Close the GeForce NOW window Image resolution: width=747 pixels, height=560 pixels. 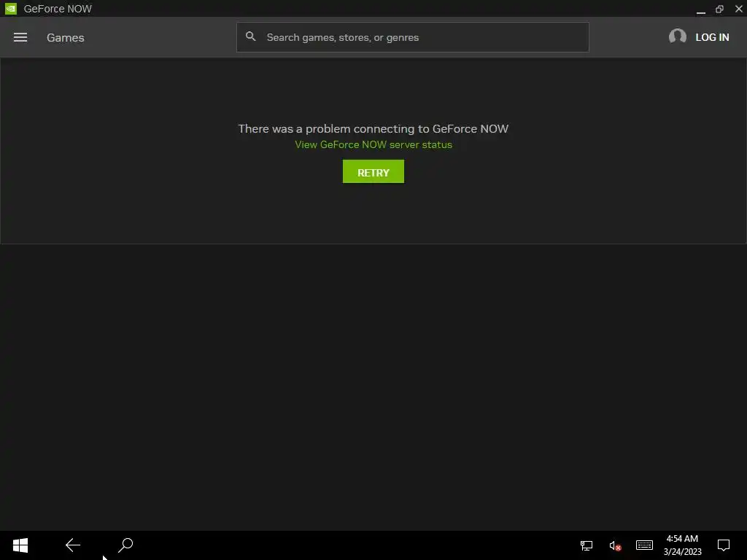click(738, 9)
